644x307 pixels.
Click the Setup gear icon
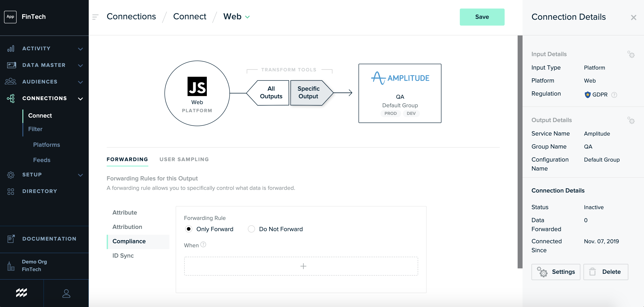pos(11,175)
